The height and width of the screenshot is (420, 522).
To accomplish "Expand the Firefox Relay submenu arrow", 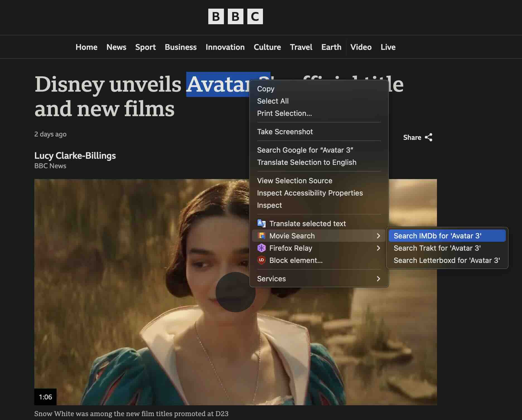I will click(x=378, y=248).
